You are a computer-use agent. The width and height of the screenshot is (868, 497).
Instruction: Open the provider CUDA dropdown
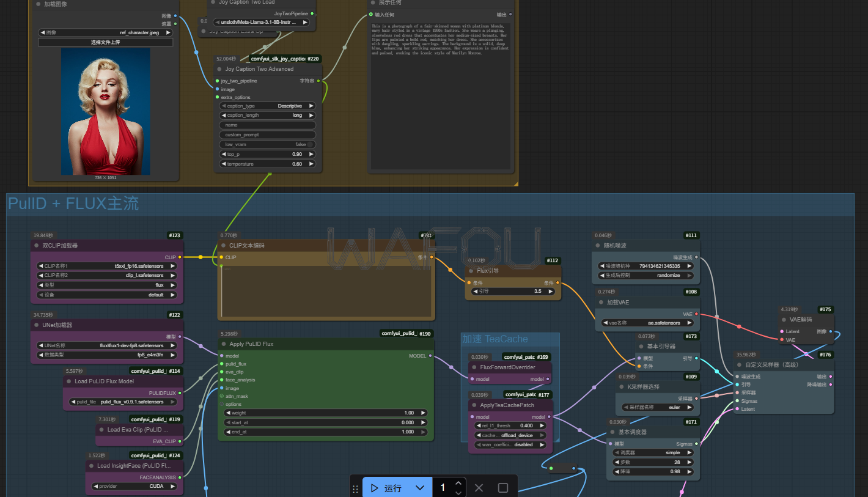[134, 487]
